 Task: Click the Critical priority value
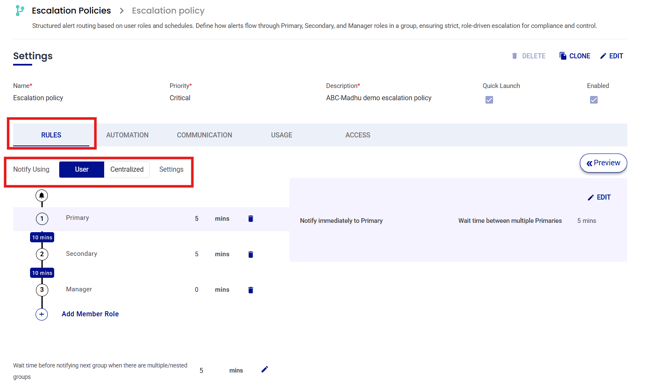(180, 98)
